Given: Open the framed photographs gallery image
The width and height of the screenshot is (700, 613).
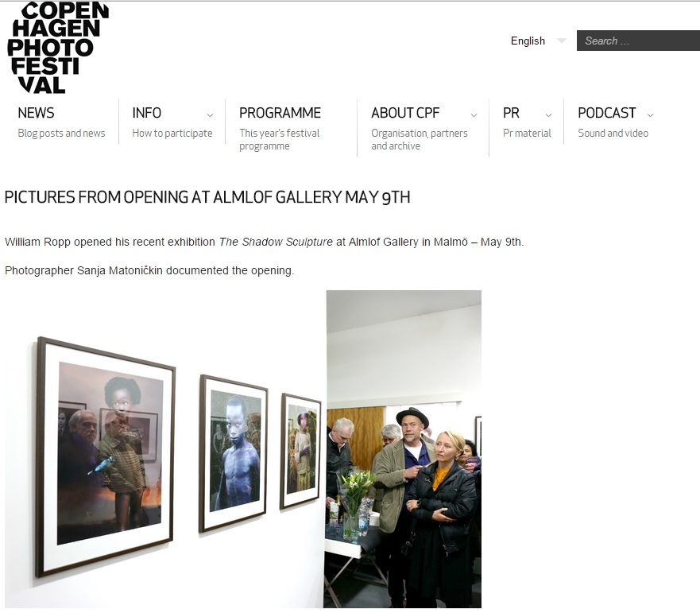Looking at the screenshot, I should click(x=164, y=449).
